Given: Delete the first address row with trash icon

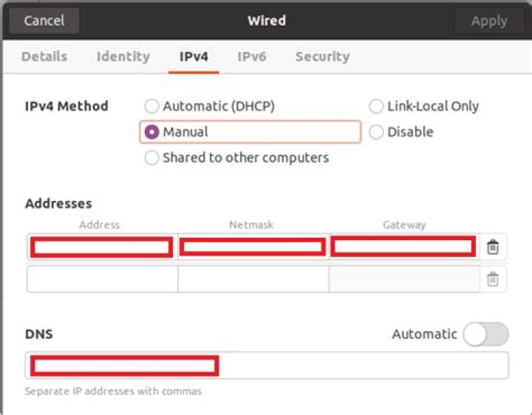Looking at the screenshot, I should coord(493,247).
